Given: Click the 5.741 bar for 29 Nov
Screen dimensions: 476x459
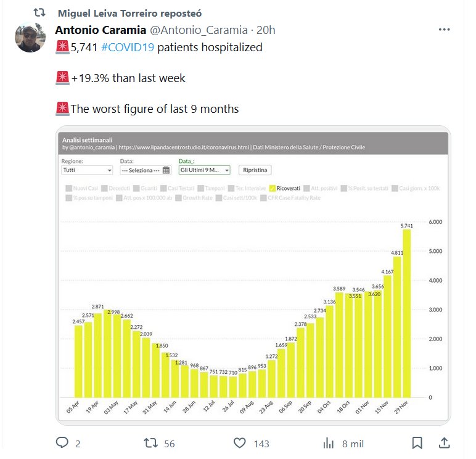Looking at the screenshot, I should (406, 313).
